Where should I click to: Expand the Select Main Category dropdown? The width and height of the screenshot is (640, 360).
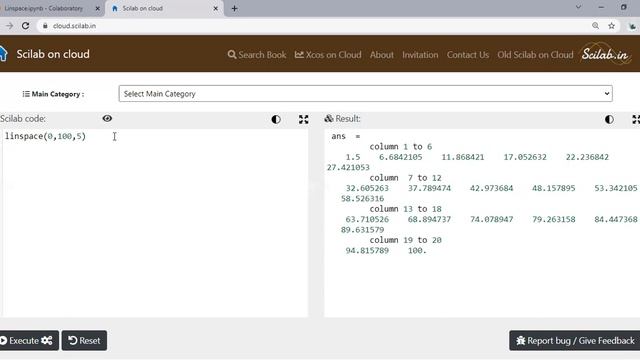click(x=366, y=93)
